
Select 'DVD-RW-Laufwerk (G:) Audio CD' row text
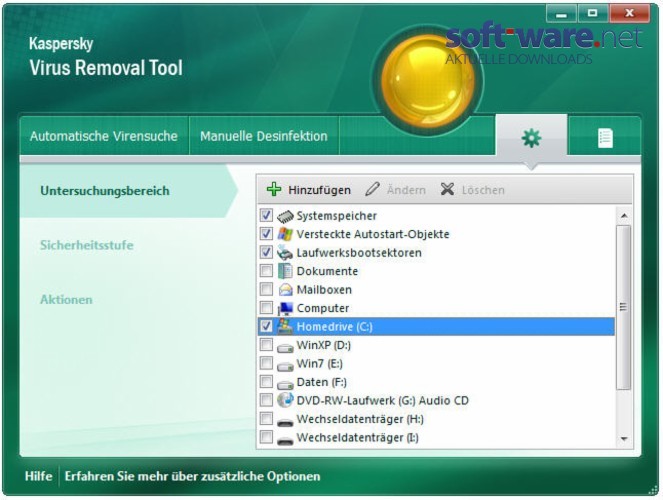point(383,400)
